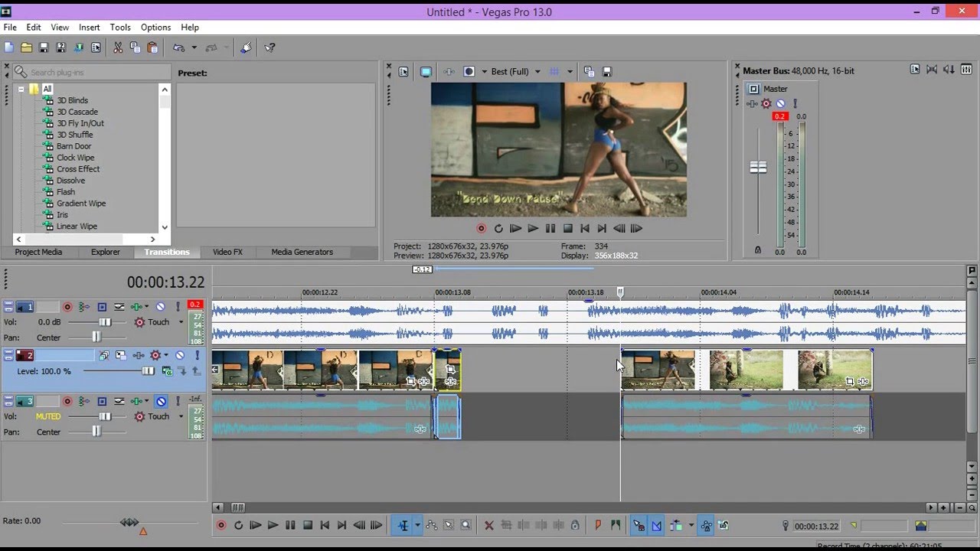
Task: Toggle Master bus mute icon
Action: [x=780, y=103]
